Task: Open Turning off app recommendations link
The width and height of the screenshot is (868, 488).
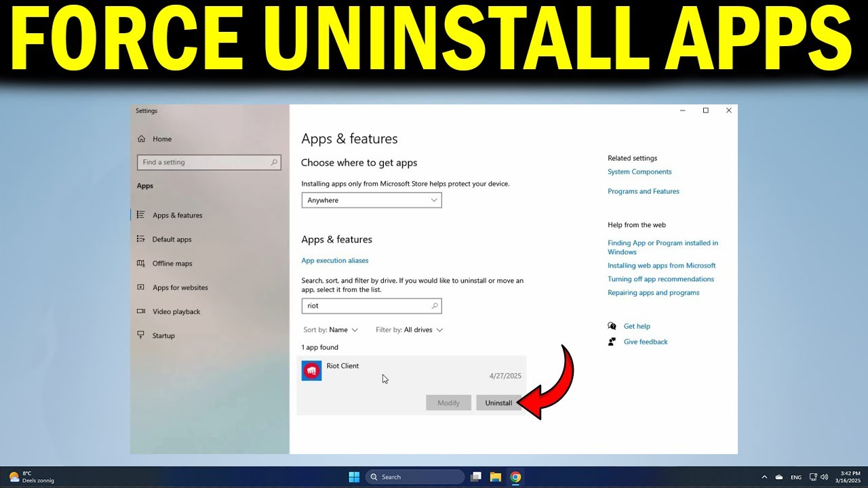Action: point(660,279)
